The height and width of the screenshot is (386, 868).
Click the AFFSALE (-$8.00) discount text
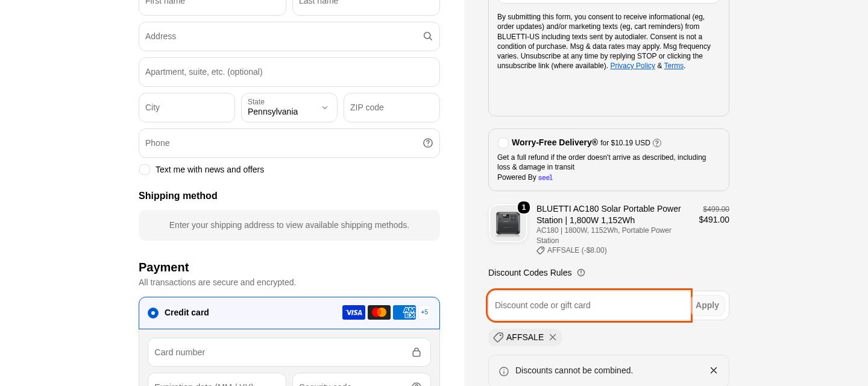pyautogui.click(x=577, y=250)
